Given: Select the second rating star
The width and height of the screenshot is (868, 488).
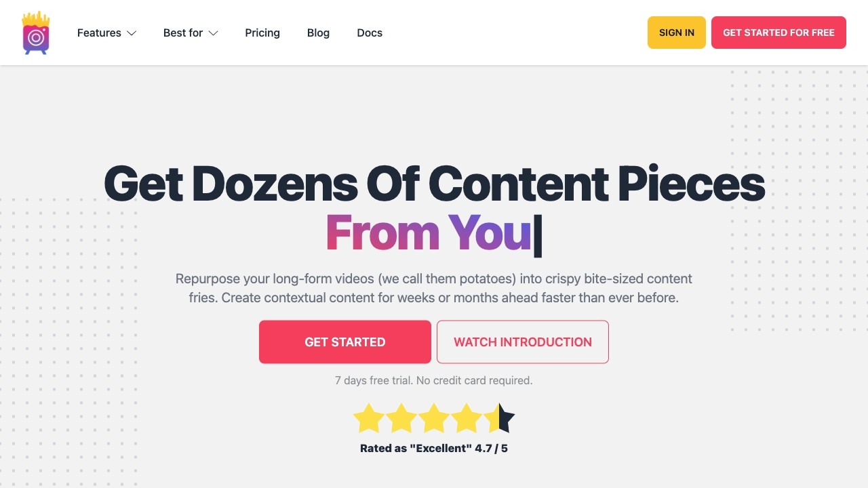Looking at the screenshot, I should click(x=401, y=418).
